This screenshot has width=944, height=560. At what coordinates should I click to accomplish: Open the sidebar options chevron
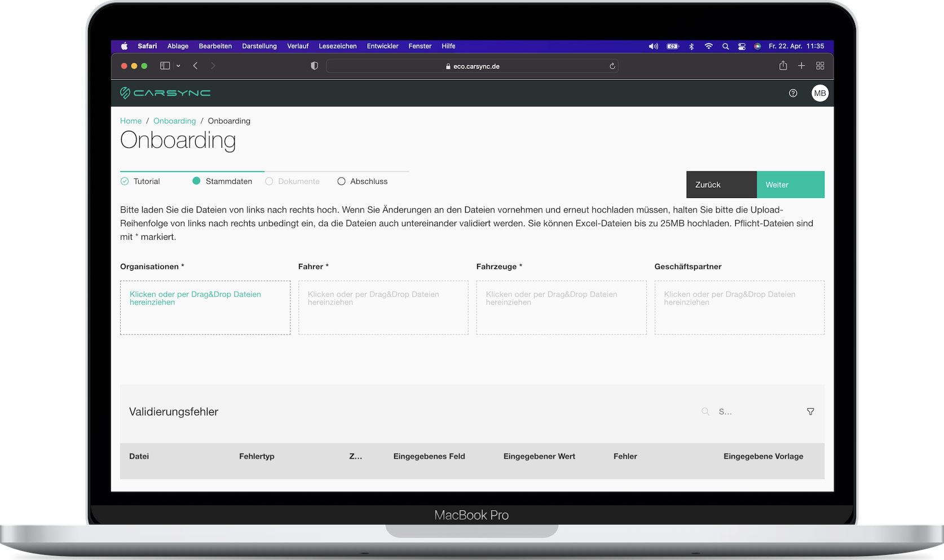click(x=178, y=66)
